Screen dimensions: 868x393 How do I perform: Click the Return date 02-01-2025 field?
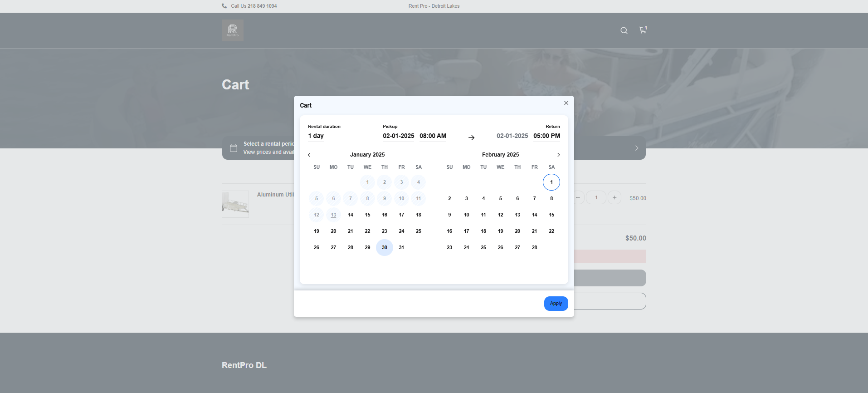click(512, 136)
